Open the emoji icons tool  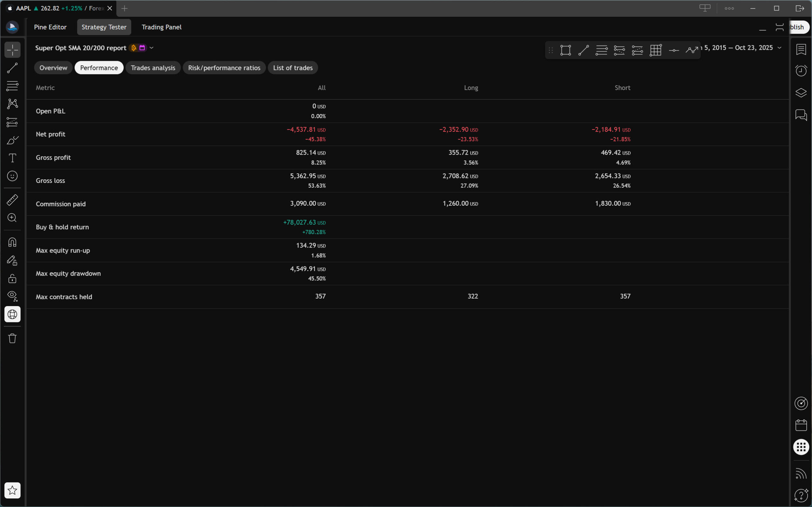(x=12, y=176)
